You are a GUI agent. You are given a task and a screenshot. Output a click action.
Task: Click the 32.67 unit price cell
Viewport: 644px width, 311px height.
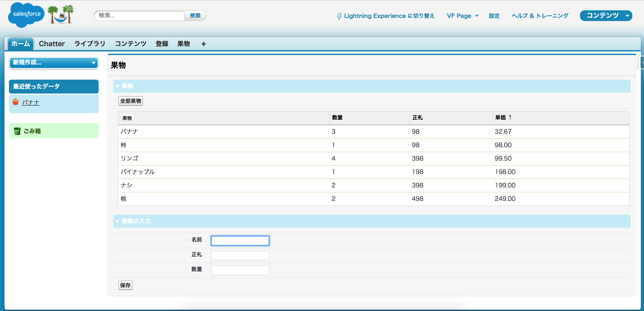point(503,132)
